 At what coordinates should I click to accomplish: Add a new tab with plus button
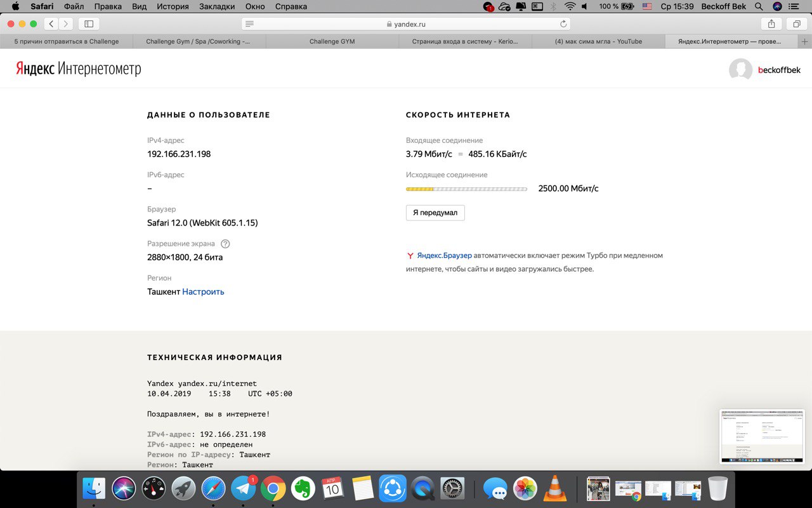pyautogui.click(x=805, y=41)
